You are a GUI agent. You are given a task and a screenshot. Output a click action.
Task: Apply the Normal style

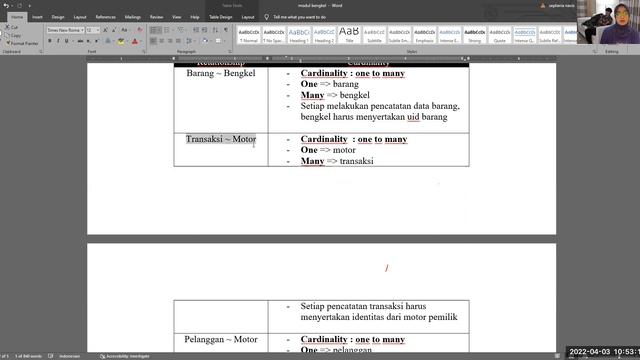[x=249, y=36]
